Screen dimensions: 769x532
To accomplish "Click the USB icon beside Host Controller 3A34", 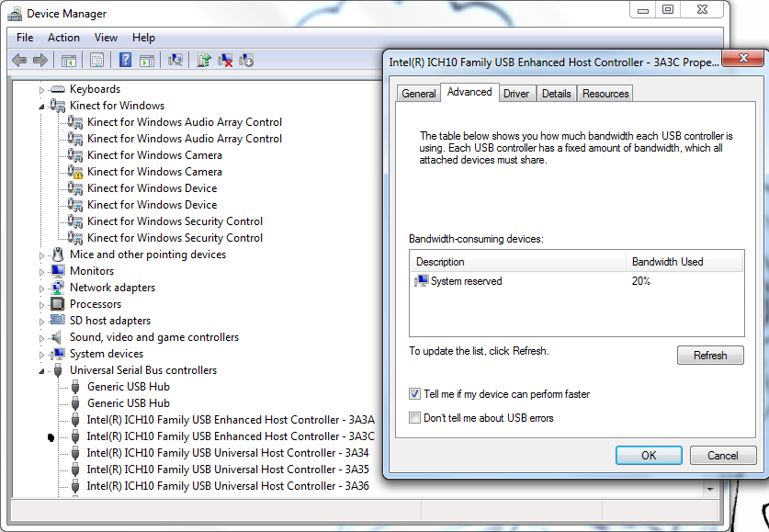I will 75,453.
